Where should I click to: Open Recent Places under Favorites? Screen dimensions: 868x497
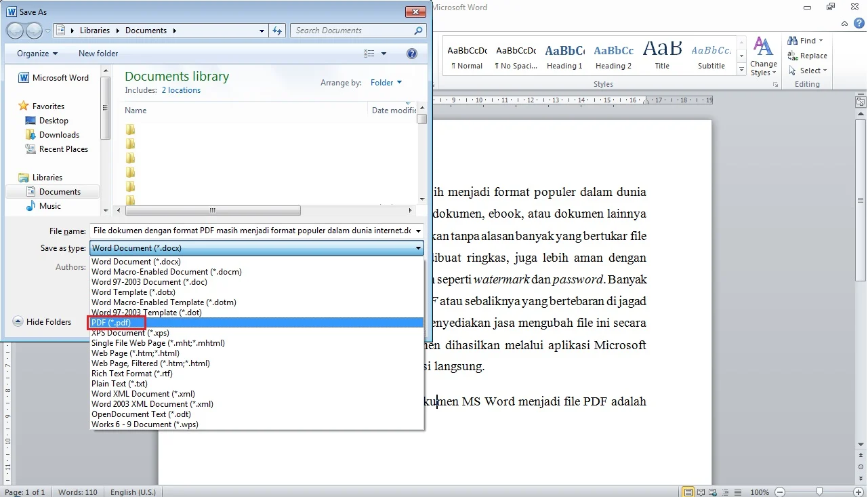[57, 149]
